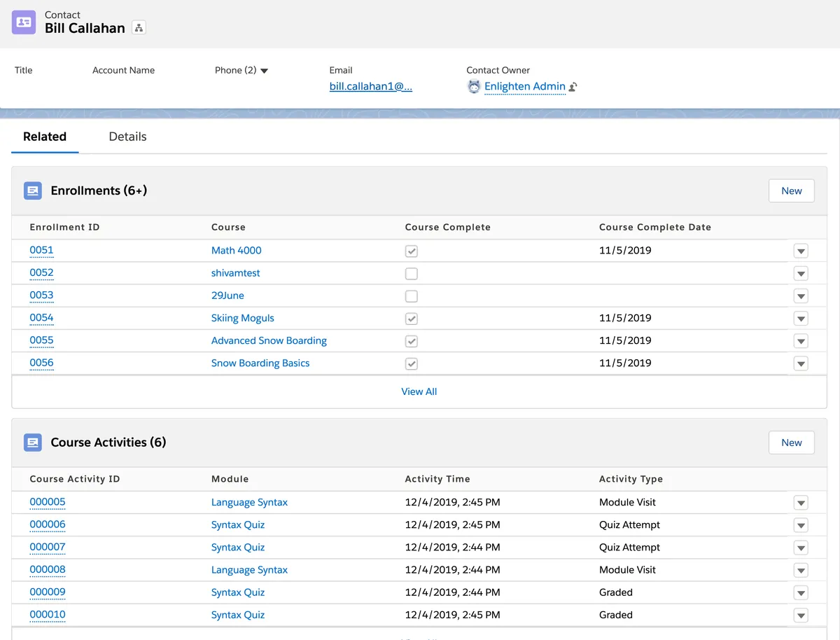Open row actions for course activity 000006
Viewport: 840px width, 640px height.
pyautogui.click(x=801, y=525)
